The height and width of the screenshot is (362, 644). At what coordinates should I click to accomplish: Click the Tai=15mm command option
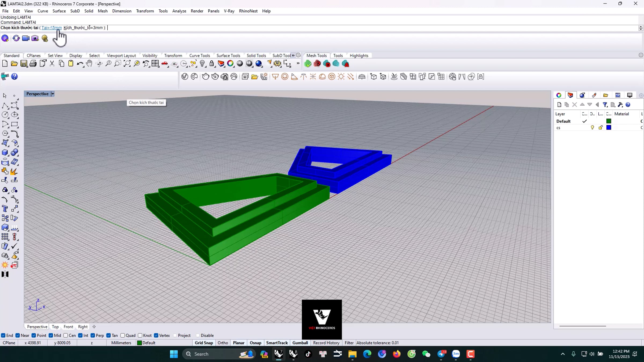(x=52, y=28)
